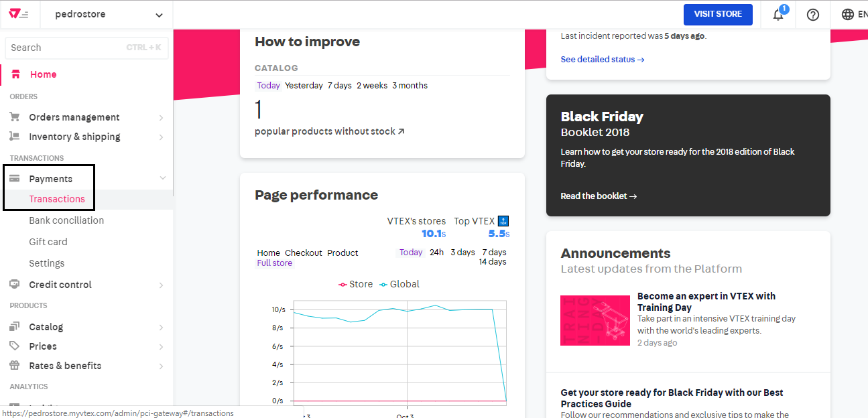
Task: Open Become an expert in VTEX announcement
Action: coord(706,301)
